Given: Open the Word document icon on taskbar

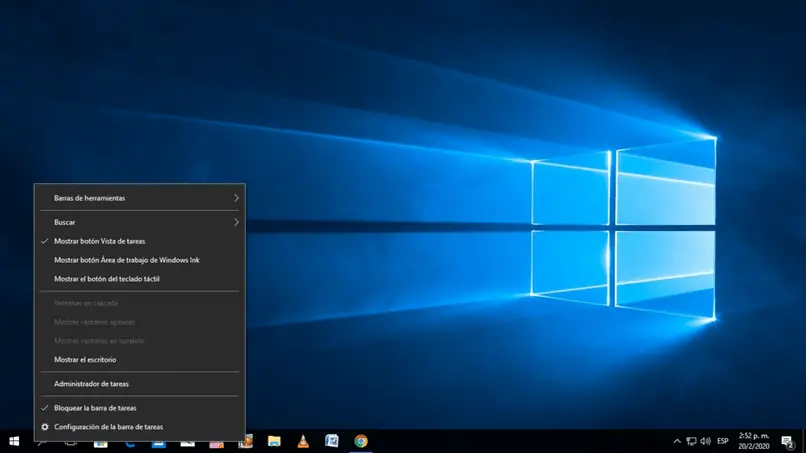Looking at the screenshot, I should pos(332,441).
